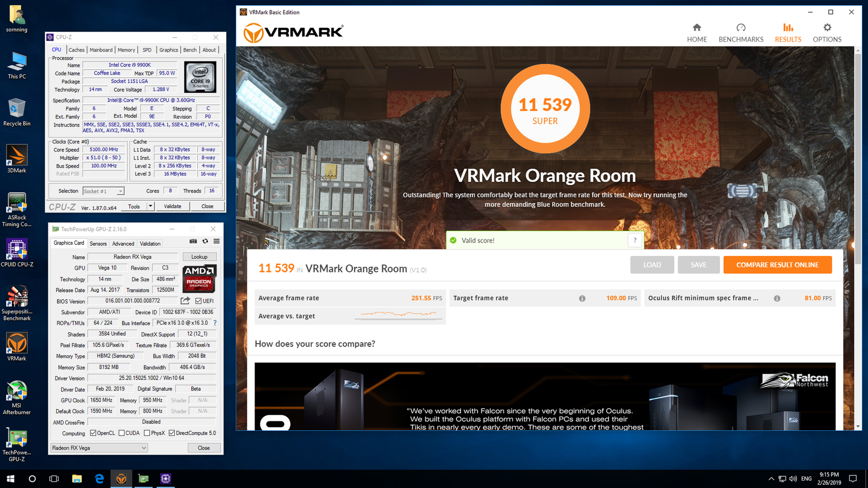The width and height of the screenshot is (868, 488).
Task: Select the ASRock Timing Configurator desktop icon
Action: (x=17, y=210)
